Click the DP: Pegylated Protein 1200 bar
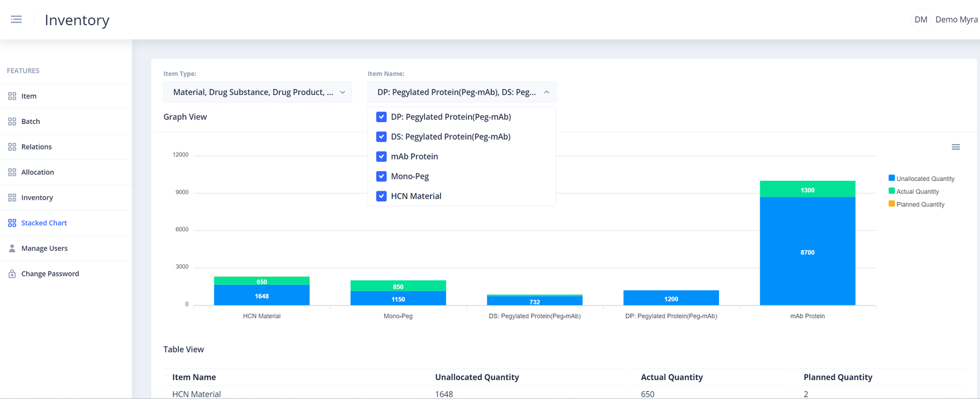The height and width of the screenshot is (399, 980). (x=671, y=298)
